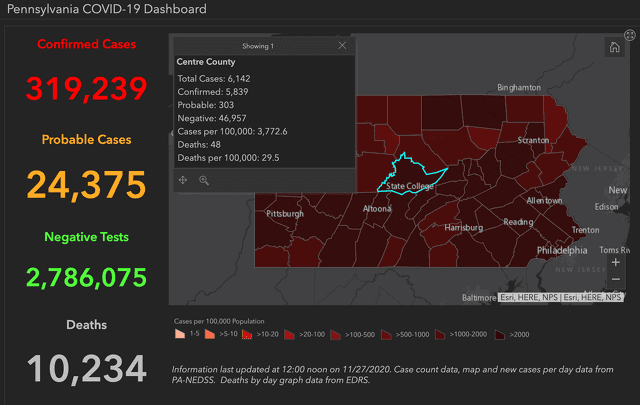Click the Information last updated note
This screenshot has width=640, height=405.
click(392, 374)
